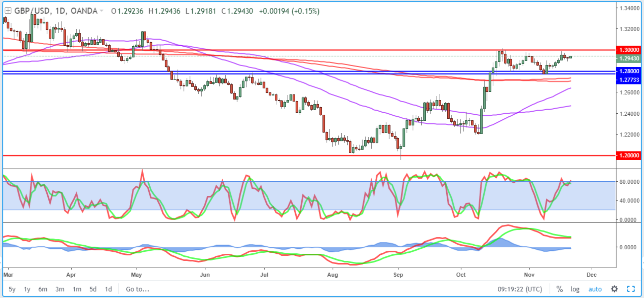Screen dimensions: 644x298
Task: Click the C 1.29430 close value
Action: coord(237,11)
